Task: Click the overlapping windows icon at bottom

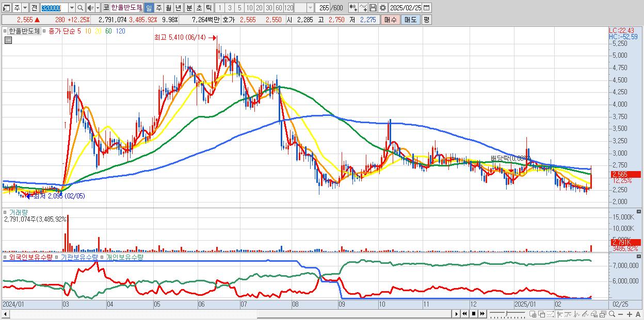Action: pos(541,314)
